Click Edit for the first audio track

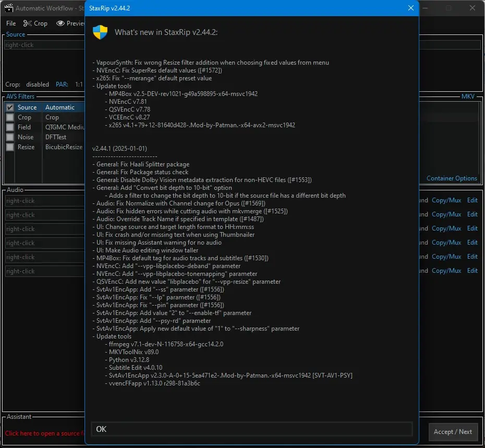(472, 200)
